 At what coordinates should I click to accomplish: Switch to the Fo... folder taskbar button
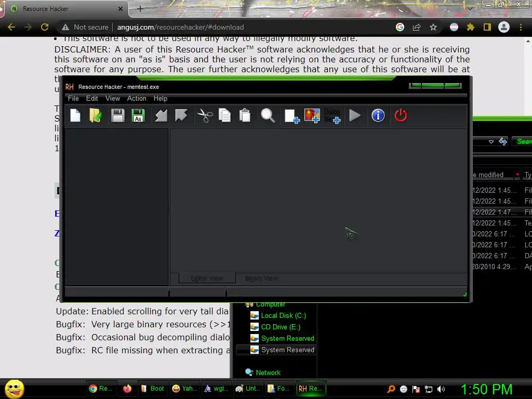pyautogui.click(x=280, y=389)
